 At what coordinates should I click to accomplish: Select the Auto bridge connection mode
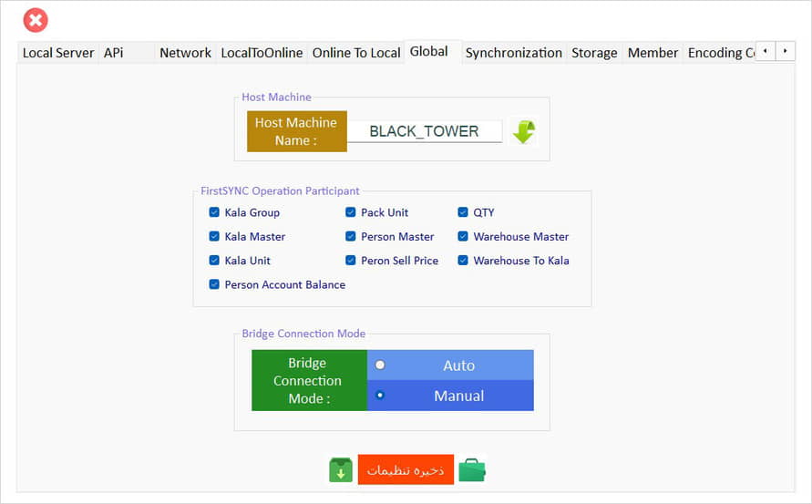point(380,365)
